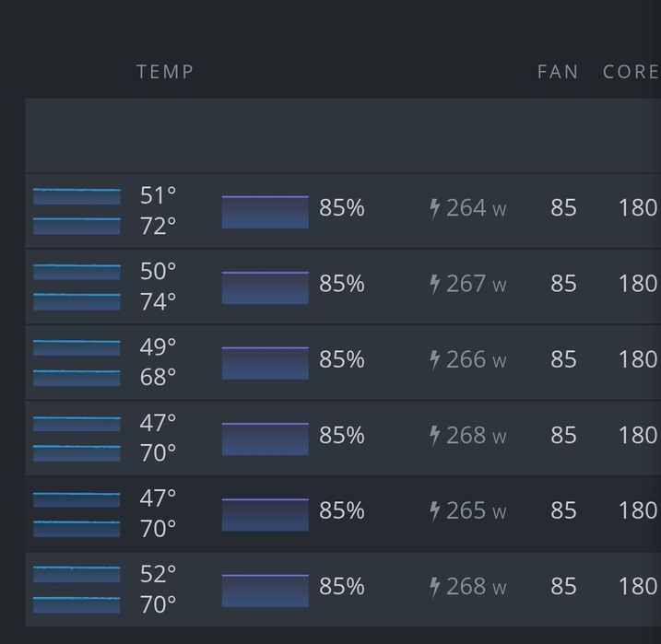Click the fan bar in the 264 w row
Viewport: 661px width, 644px height.
click(265, 211)
